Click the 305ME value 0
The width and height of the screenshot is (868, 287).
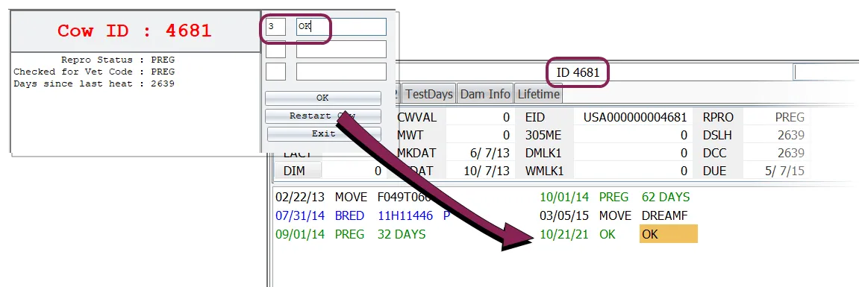click(684, 135)
